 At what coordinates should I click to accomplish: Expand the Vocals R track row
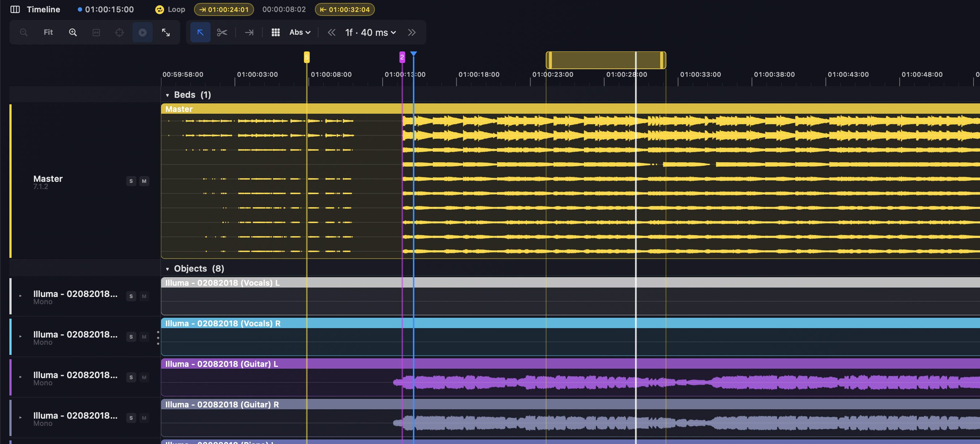pyautogui.click(x=21, y=336)
